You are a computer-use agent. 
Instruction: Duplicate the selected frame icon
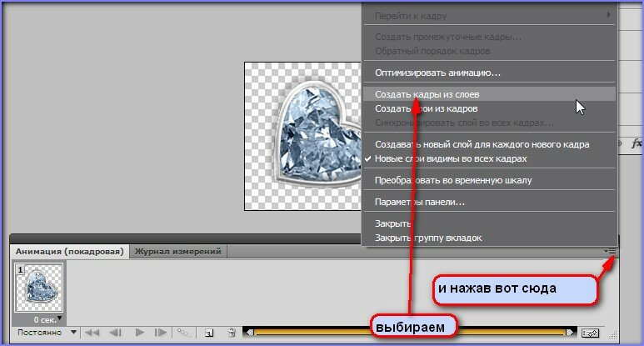tap(209, 333)
